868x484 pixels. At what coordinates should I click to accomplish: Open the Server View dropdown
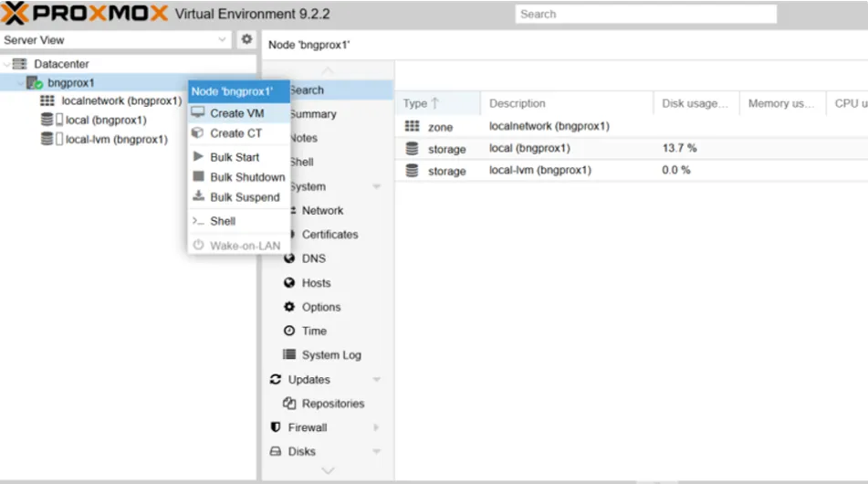click(x=222, y=39)
